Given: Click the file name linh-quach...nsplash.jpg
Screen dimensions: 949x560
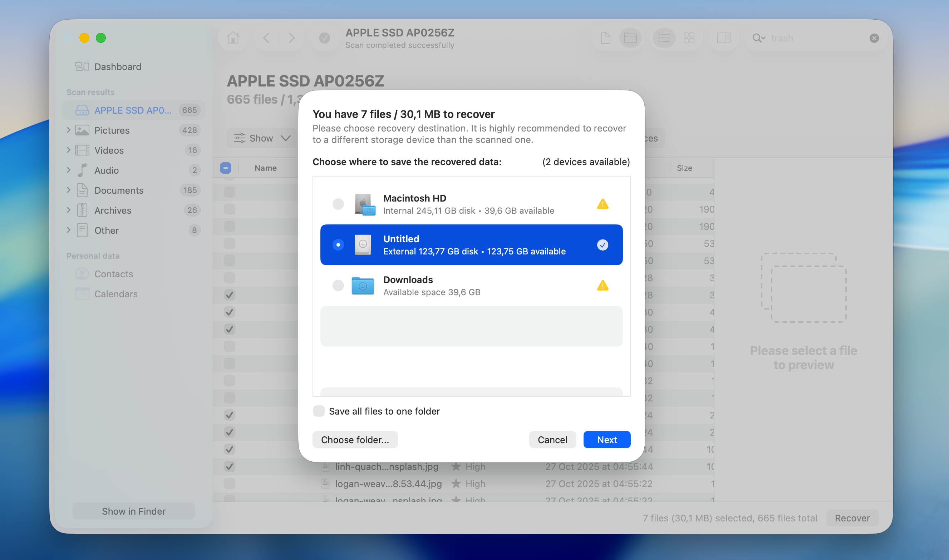Looking at the screenshot, I should [387, 466].
